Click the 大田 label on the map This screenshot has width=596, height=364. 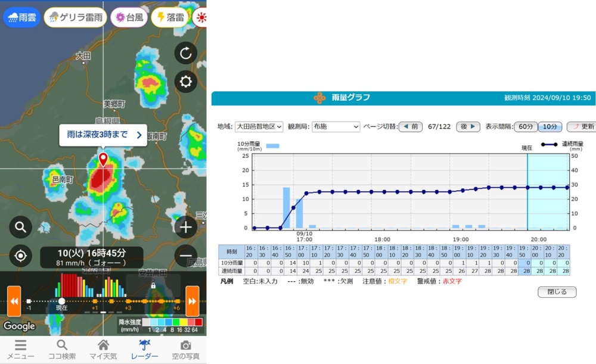(83, 55)
